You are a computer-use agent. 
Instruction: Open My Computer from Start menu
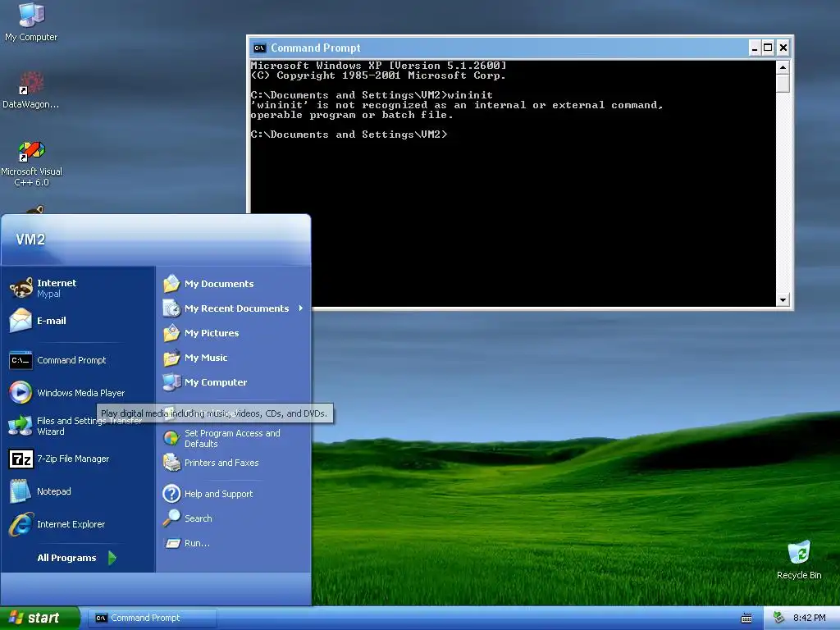coord(234,382)
